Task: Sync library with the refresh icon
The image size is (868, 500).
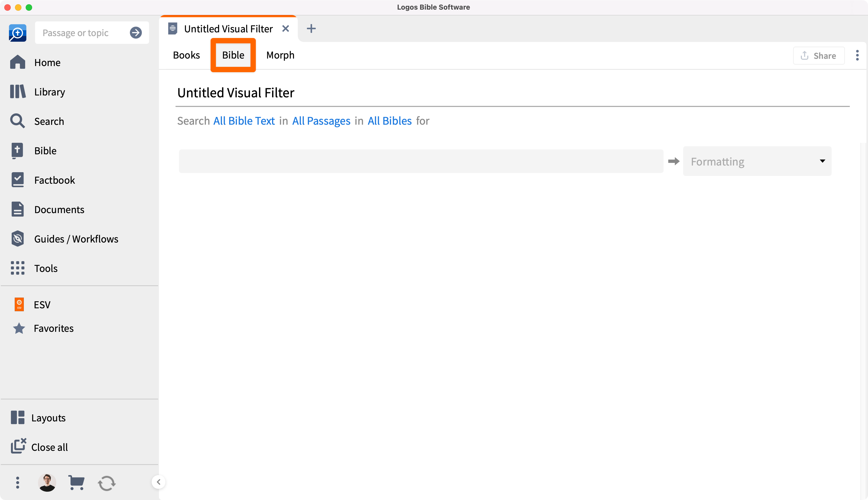Action: [x=106, y=483]
